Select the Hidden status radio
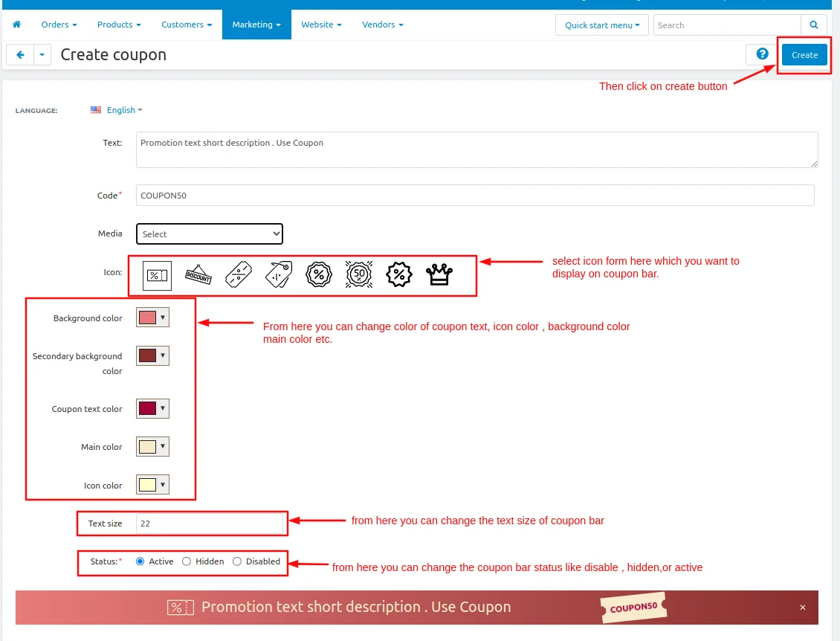This screenshot has width=840, height=641. pyautogui.click(x=187, y=561)
